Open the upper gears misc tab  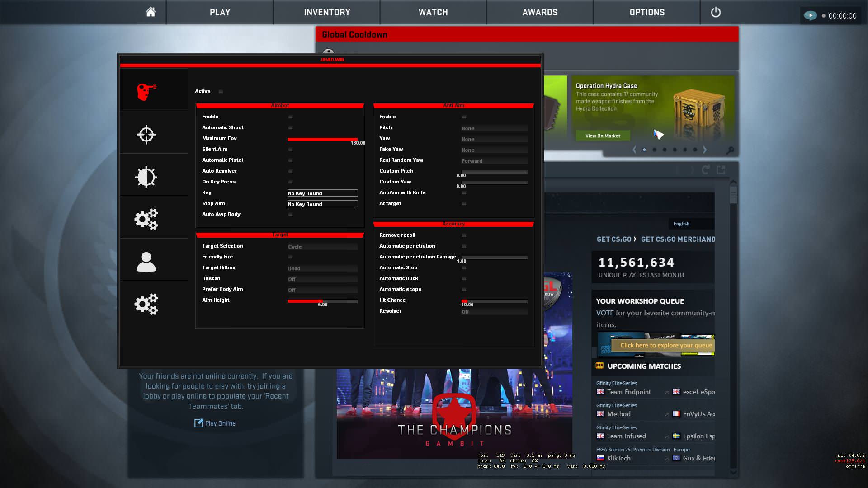point(146,219)
